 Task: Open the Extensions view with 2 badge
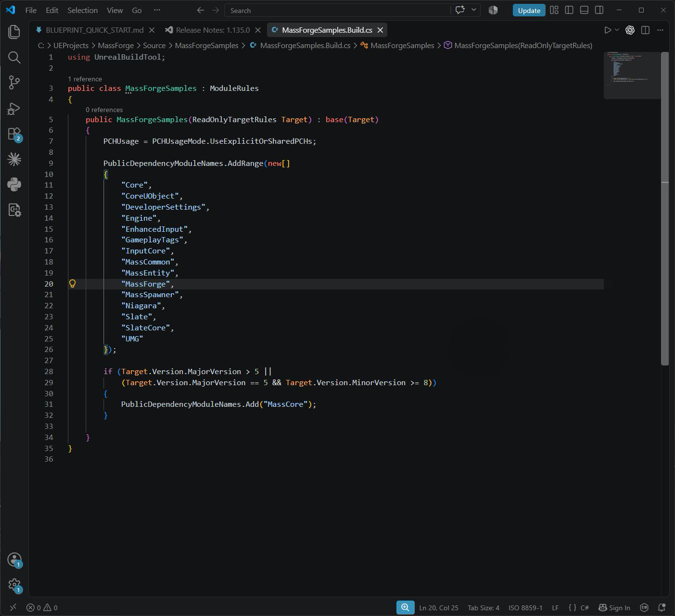[14, 134]
